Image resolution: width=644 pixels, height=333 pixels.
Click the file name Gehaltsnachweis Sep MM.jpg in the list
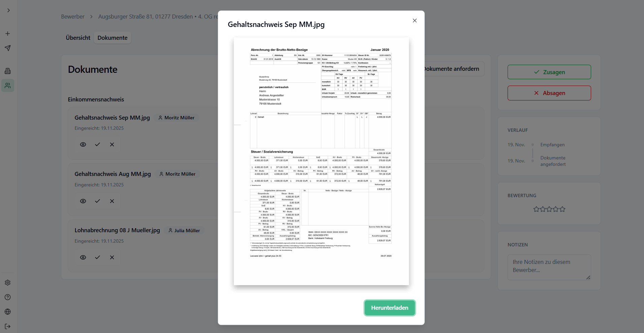pyautogui.click(x=112, y=118)
